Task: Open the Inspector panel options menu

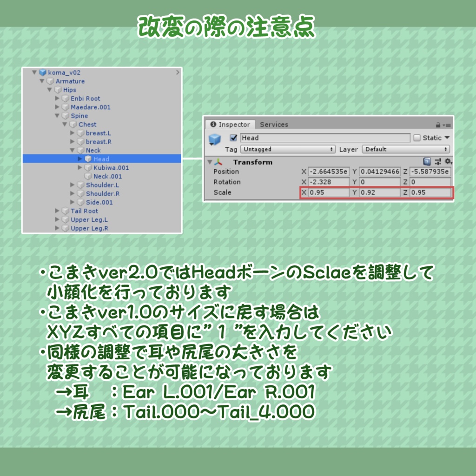Action: pyautogui.click(x=447, y=125)
